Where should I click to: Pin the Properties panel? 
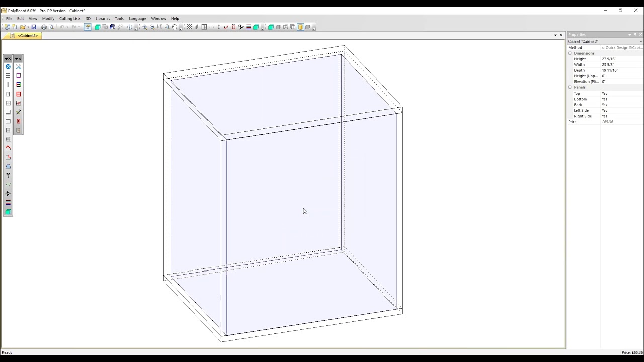635,35
